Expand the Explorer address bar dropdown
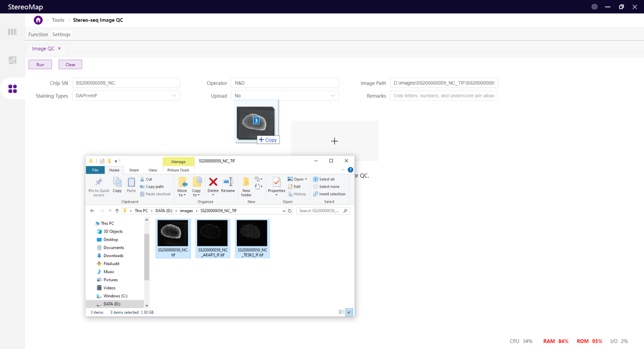The height and width of the screenshot is (349, 644). pyautogui.click(x=284, y=211)
